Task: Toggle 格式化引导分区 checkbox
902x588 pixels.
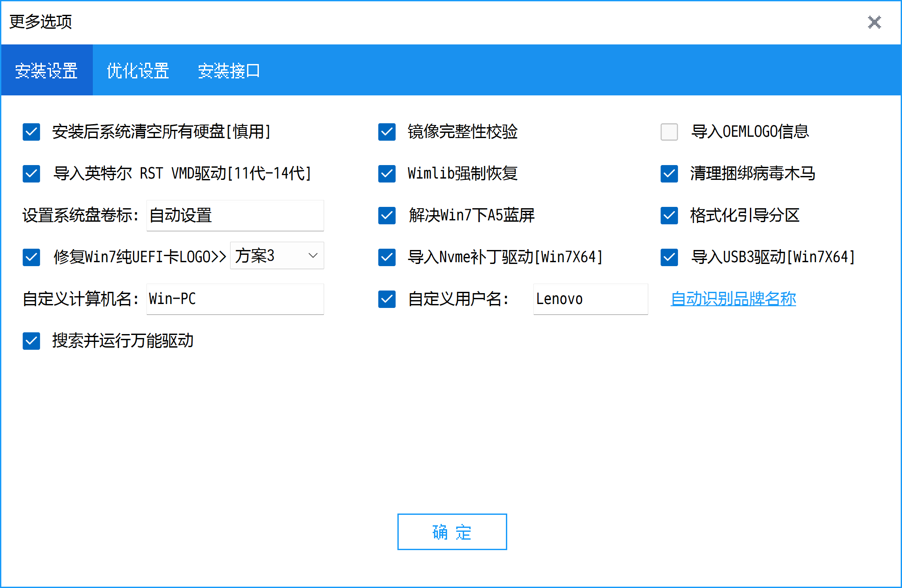Action: (x=669, y=216)
